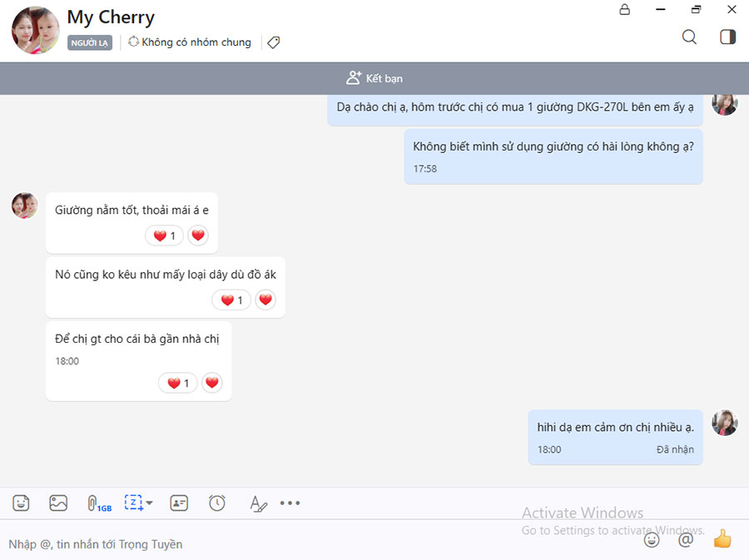Open the reminder clock icon

pos(217,503)
